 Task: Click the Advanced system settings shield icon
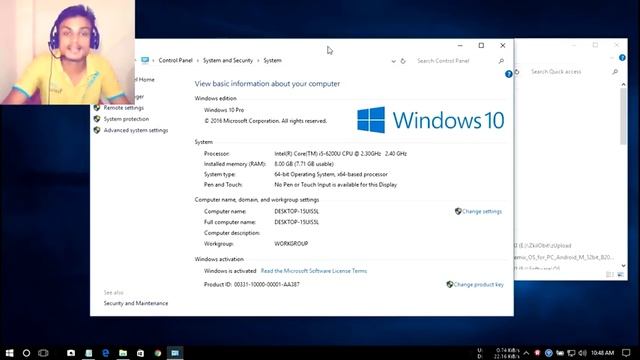click(x=97, y=130)
